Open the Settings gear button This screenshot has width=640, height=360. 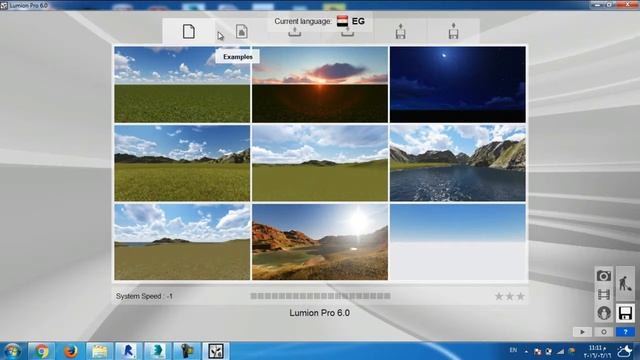tap(604, 332)
